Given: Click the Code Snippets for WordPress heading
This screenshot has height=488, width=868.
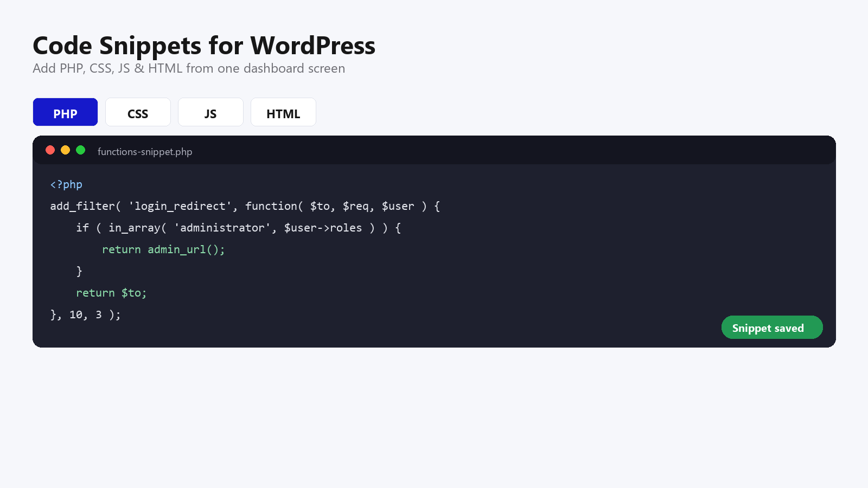Looking at the screenshot, I should [x=204, y=46].
